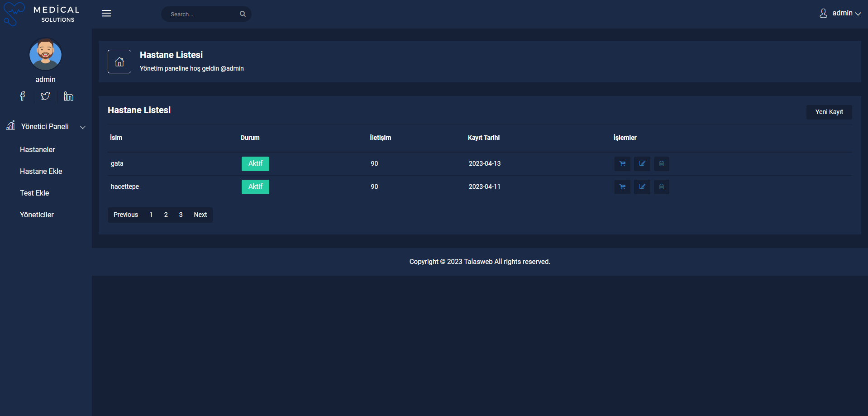Viewport: 868px width, 416px height.
Task: Open the LinkedIn social icon
Action: 68,96
